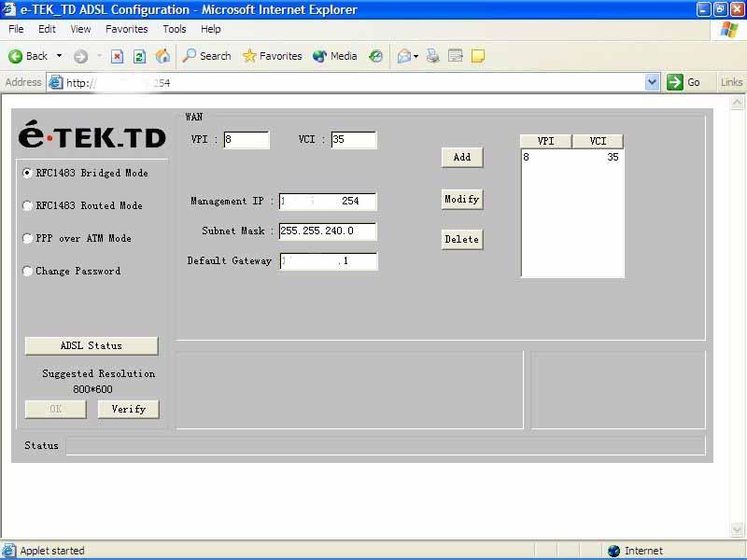Click the Internet Explorer title bar icon

point(8,9)
